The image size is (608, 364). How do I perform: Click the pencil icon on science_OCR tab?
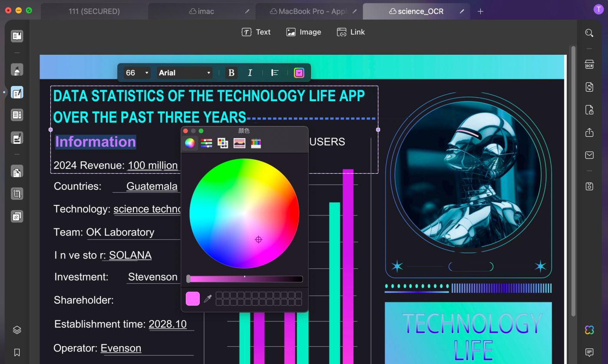pyautogui.click(x=462, y=11)
